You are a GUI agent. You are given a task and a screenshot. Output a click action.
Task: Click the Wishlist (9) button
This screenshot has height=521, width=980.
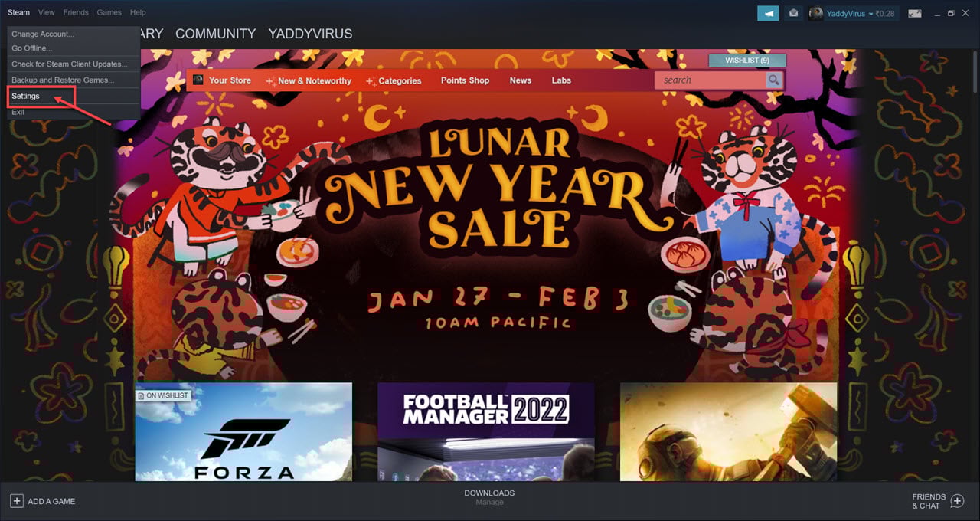tap(747, 61)
